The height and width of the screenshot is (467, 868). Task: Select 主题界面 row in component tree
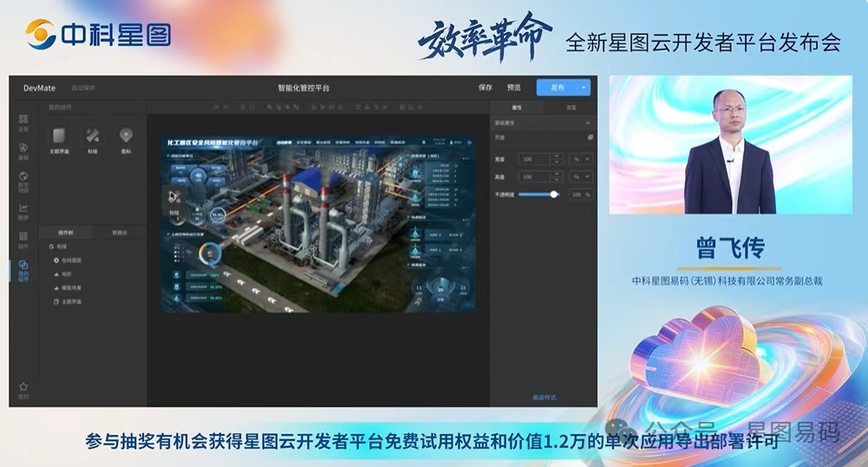[68, 302]
